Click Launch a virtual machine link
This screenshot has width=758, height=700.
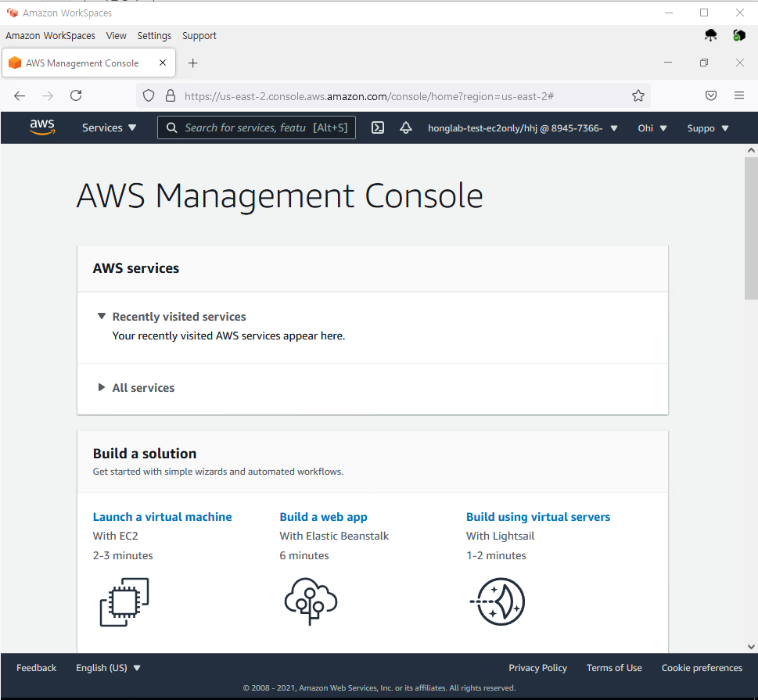tap(163, 517)
